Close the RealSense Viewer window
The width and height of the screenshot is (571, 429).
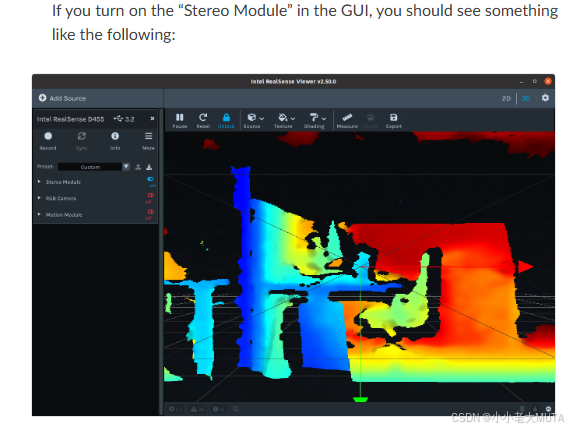(x=548, y=81)
